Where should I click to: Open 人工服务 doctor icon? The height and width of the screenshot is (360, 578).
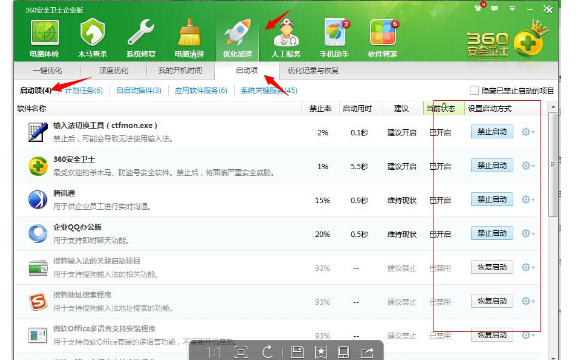[x=286, y=33]
